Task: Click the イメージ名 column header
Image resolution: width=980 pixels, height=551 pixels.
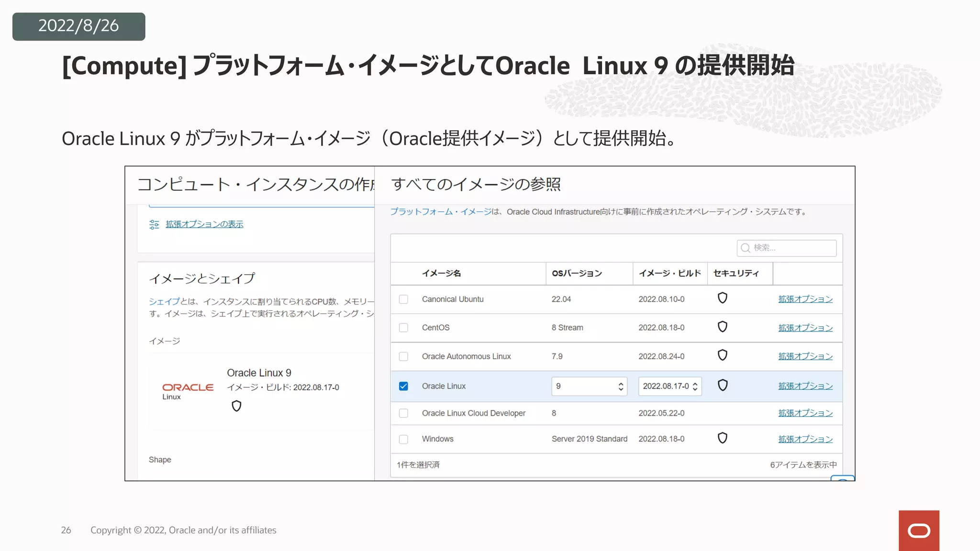Action: [x=441, y=273]
